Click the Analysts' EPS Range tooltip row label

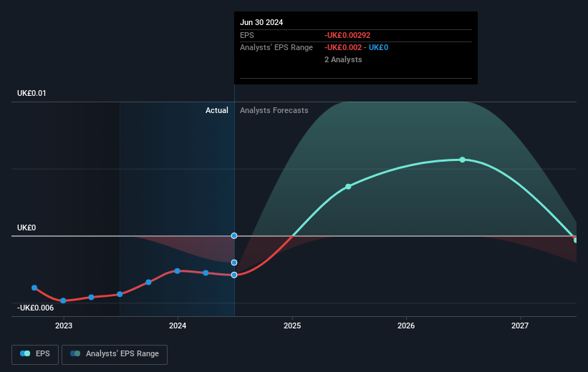tap(276, 48)
